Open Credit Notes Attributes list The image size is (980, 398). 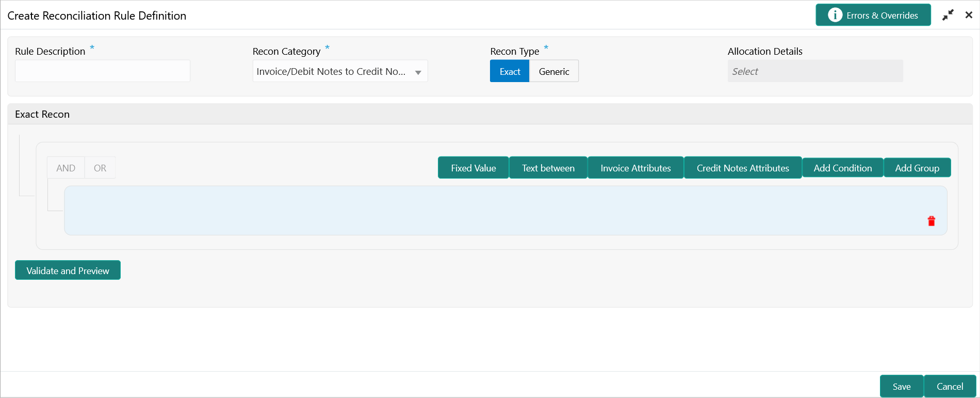[x=743, y=168]
